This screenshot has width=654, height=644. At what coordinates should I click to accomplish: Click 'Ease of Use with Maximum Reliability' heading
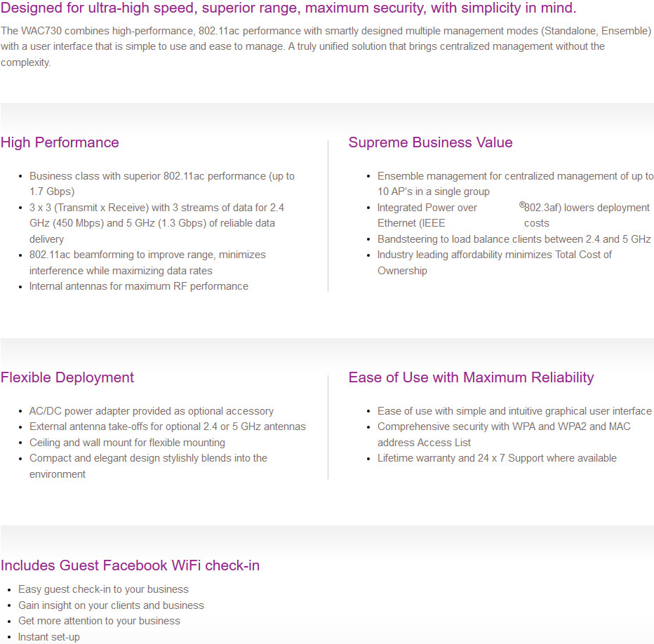point(472,377)
